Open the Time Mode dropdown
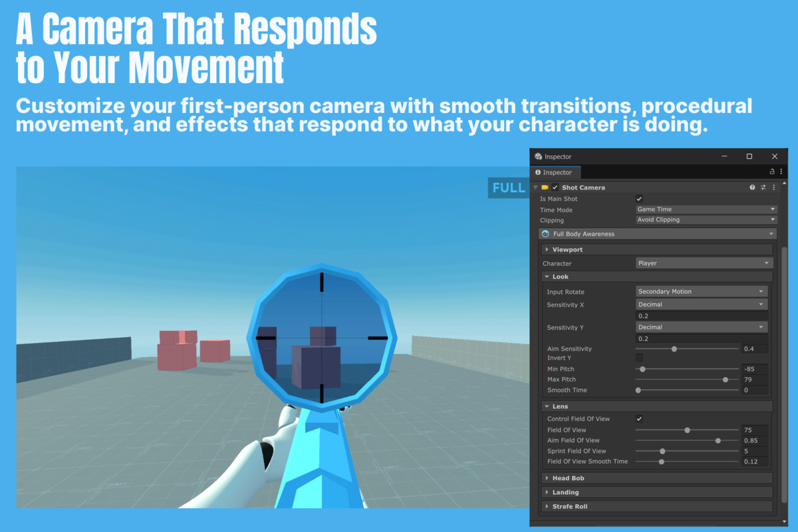Screen dimensions: 798x532 tap(706, 209)
